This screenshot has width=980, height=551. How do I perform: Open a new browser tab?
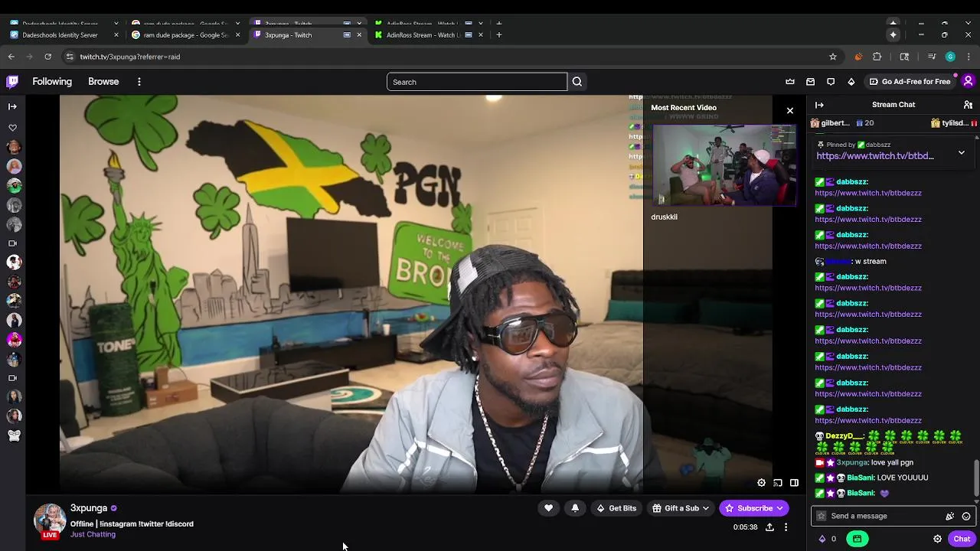(x=498, y=34)
